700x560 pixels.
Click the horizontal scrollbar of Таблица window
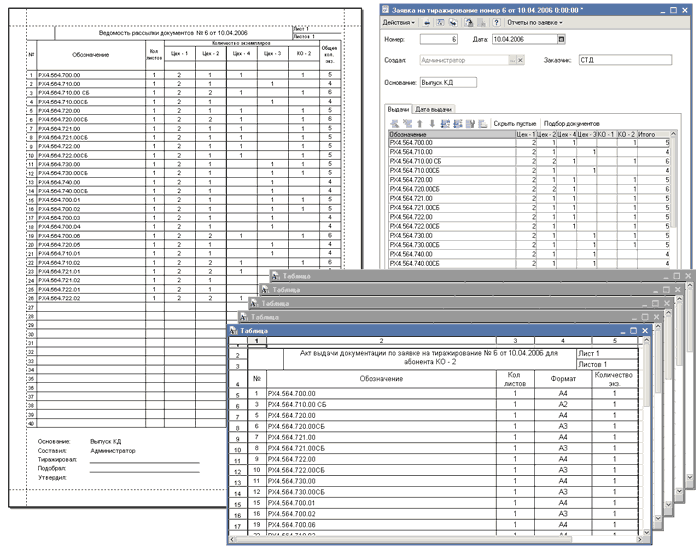[435, 539]
